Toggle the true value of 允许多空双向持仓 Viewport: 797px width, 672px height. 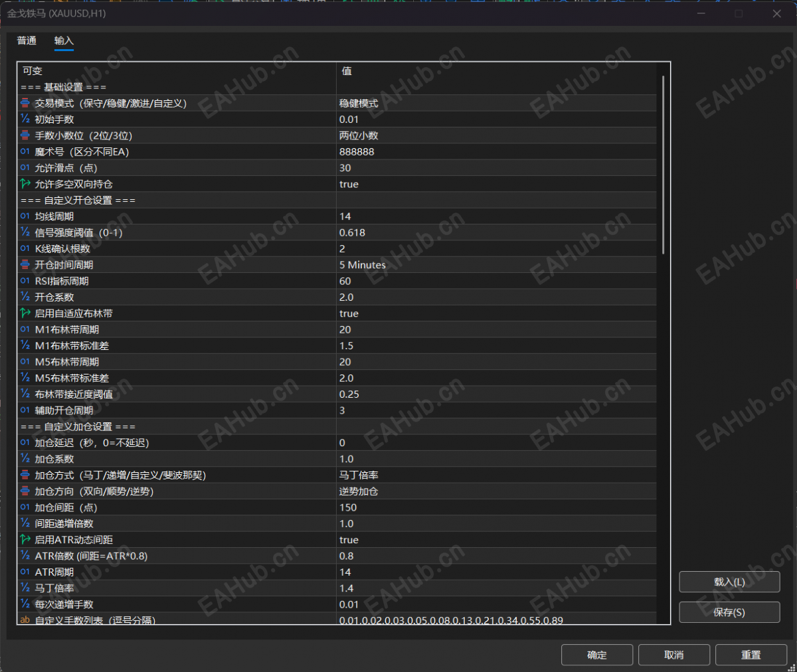pyautogui.click(x=496, y=184)
